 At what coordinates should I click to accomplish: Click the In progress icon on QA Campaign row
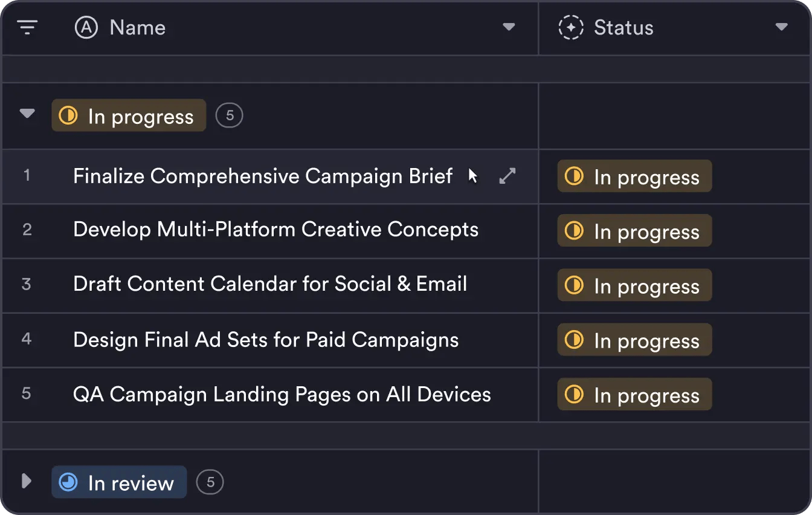click(x=575, y=394)
